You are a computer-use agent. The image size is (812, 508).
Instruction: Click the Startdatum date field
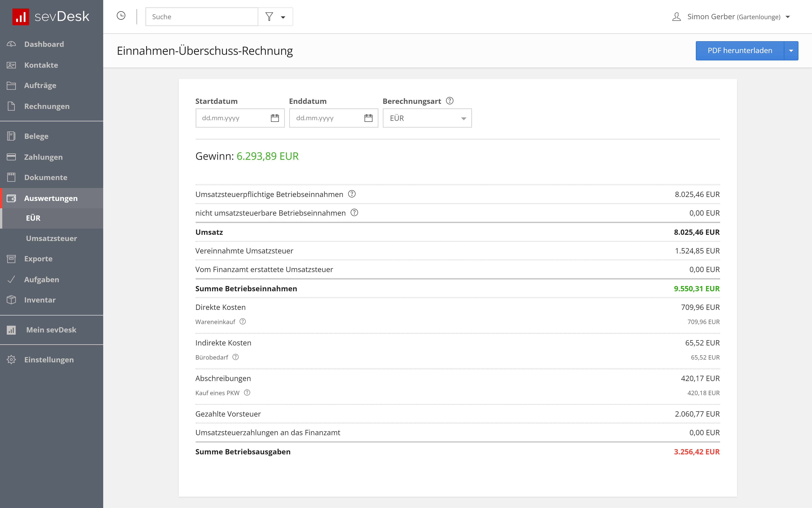coord(240,118)
